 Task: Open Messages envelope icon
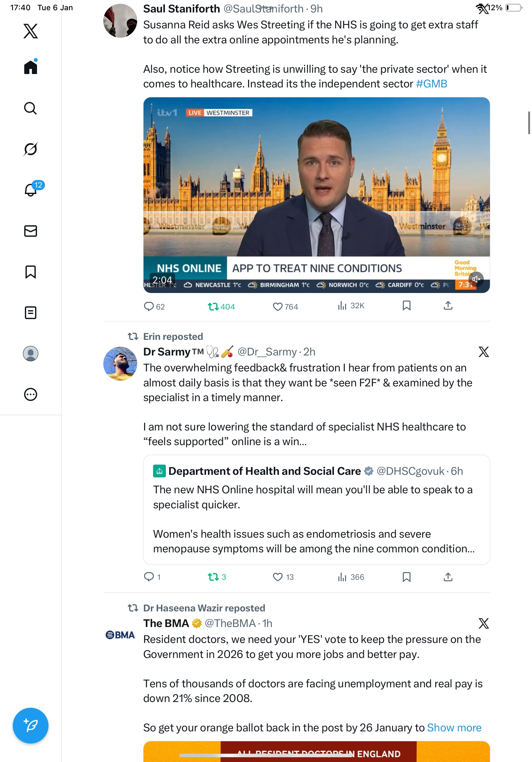[x=31, y=231]
